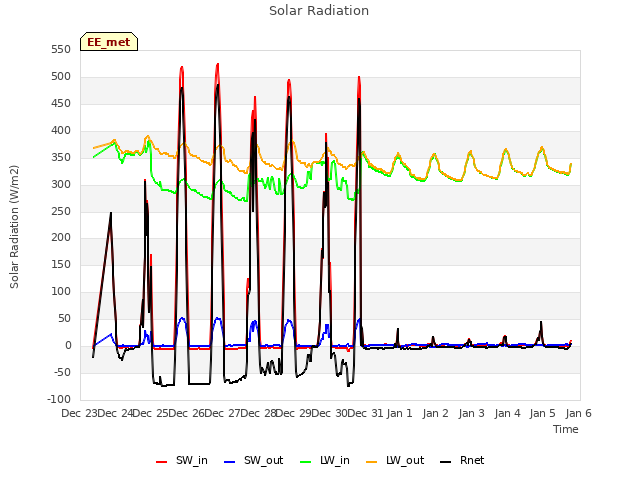The height and width of the screenshot is (480, 640).
Task: Click the EE_met annotation label
Action: tap(109, 42)
